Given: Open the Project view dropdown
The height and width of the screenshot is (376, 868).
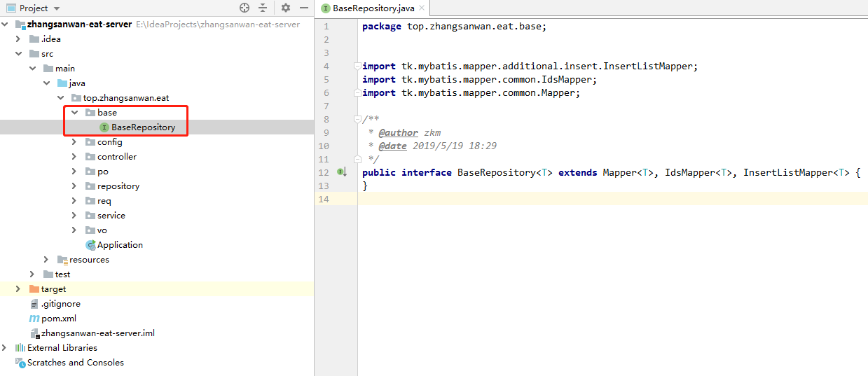Looking at the screenshot, I should coord(56,8).
